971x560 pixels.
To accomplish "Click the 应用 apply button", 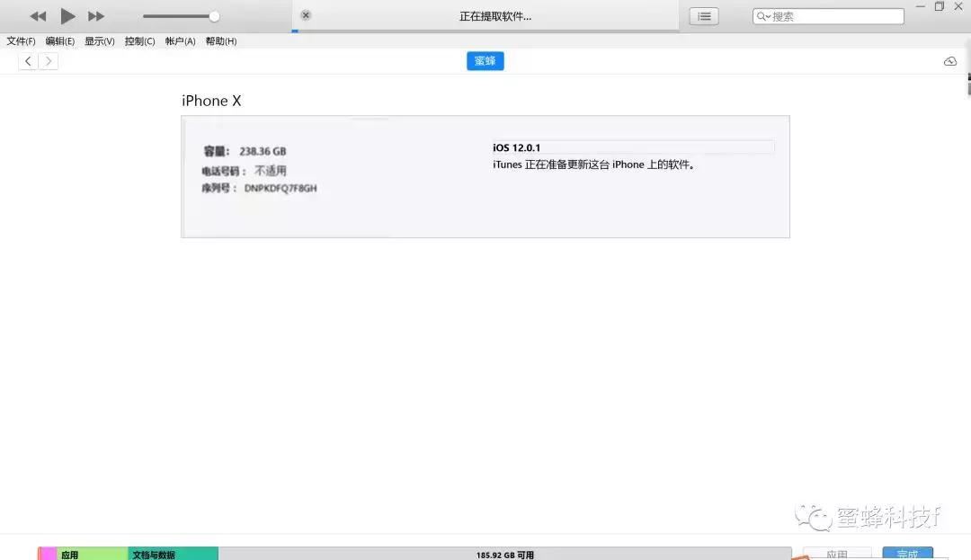I will (837, 554).
